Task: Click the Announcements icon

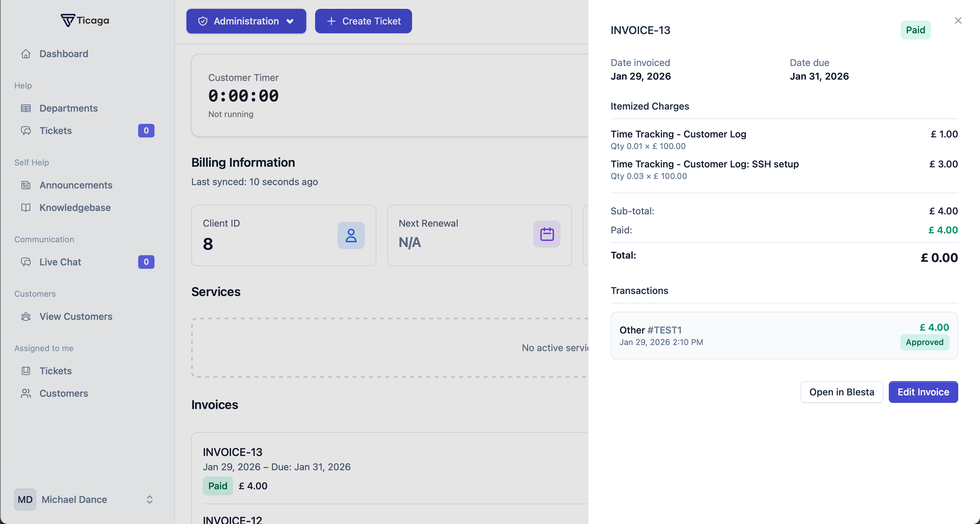Action: click(26, 185)
